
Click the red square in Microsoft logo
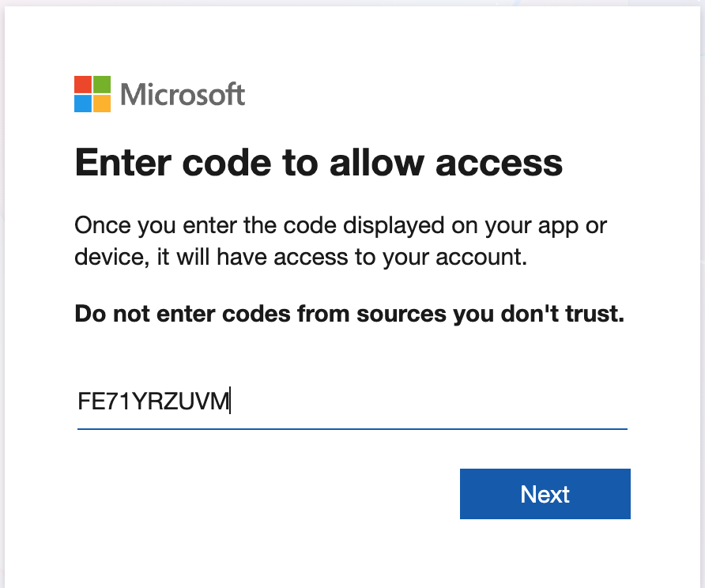point(81,85)
